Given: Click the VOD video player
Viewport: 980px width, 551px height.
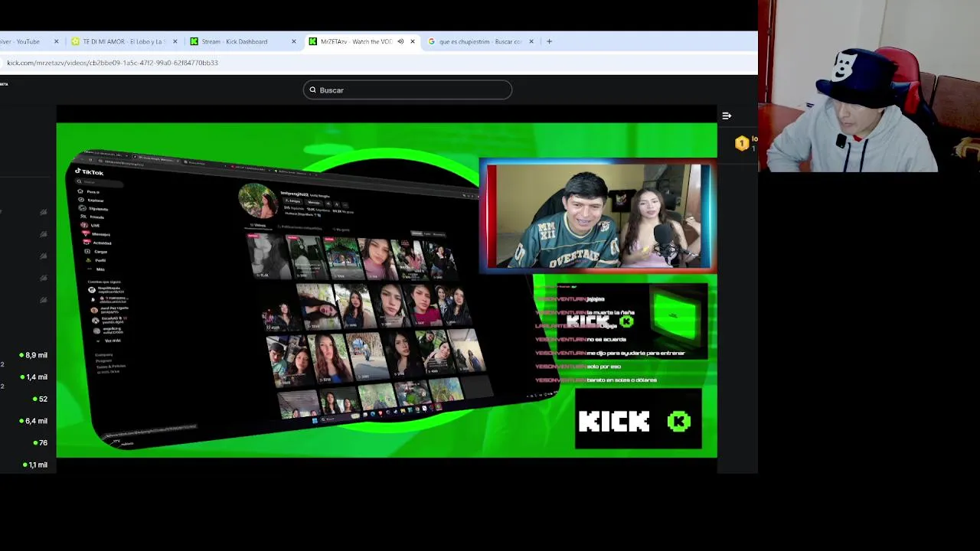Looking at the screenshot, I should click(x=387, y=290).
